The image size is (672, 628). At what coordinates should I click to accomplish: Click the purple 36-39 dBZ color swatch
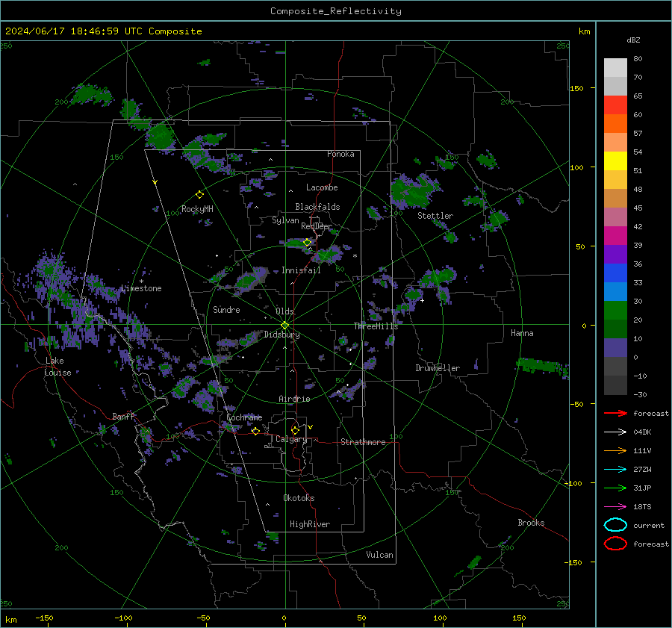tap(615, 255)
